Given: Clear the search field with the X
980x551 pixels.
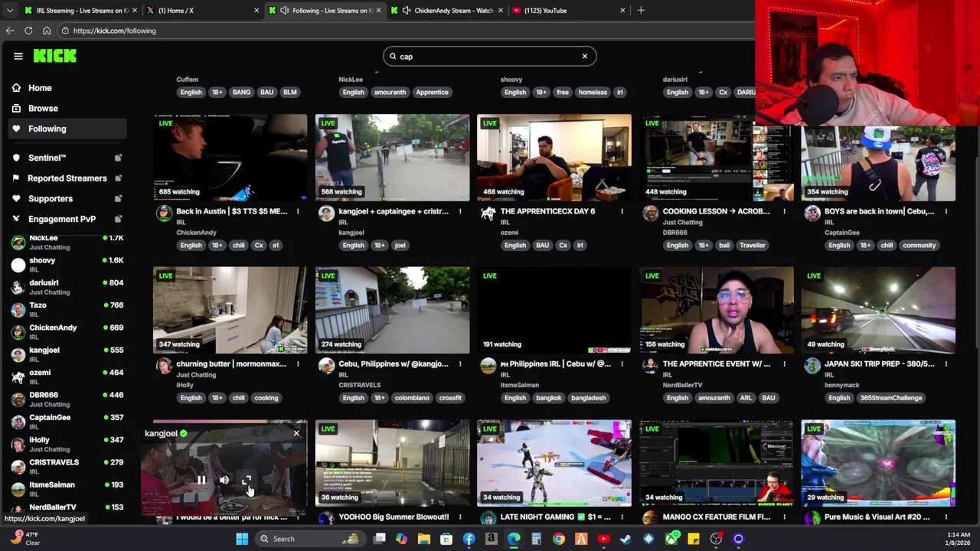Looking at the screenshot, I should 585,56.
